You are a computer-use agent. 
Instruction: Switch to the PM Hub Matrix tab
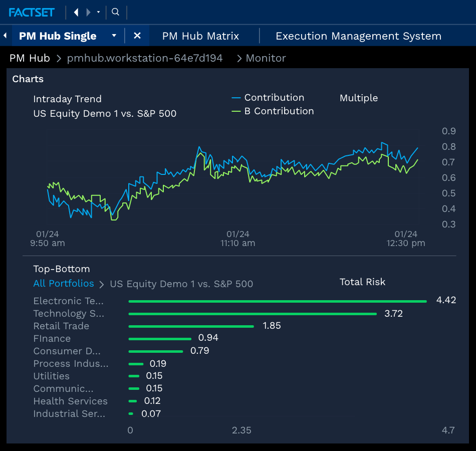tap(200, 36)
